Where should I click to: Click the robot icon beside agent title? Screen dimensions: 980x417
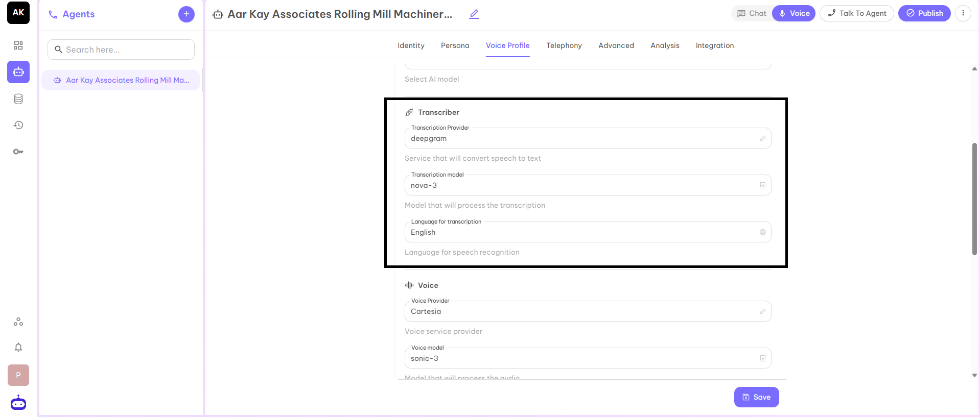tap(218, 14)
